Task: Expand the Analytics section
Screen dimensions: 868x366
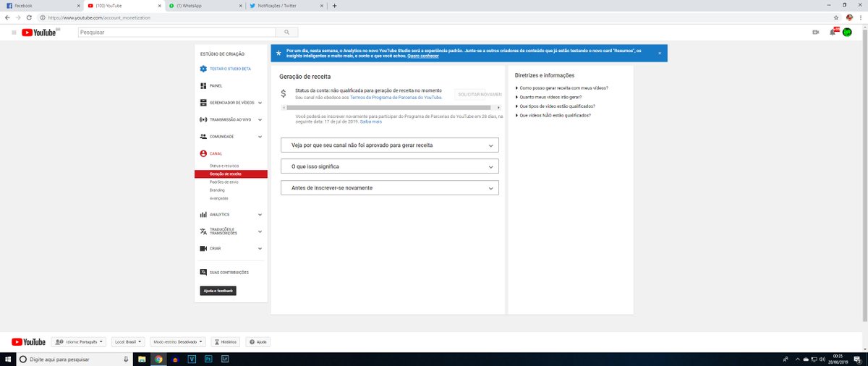Action: pyautogui.click(x=231, y=215)
